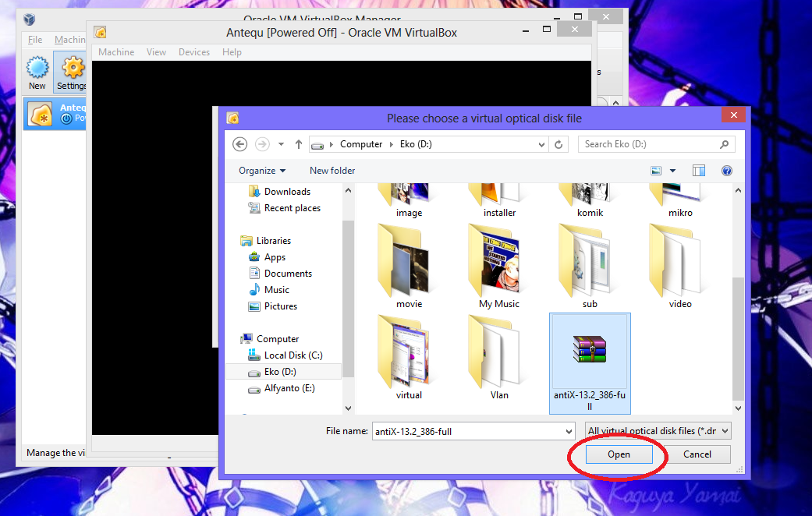
Task: Open the video folder
Action: pyautogui.click(x=680, y=267)
